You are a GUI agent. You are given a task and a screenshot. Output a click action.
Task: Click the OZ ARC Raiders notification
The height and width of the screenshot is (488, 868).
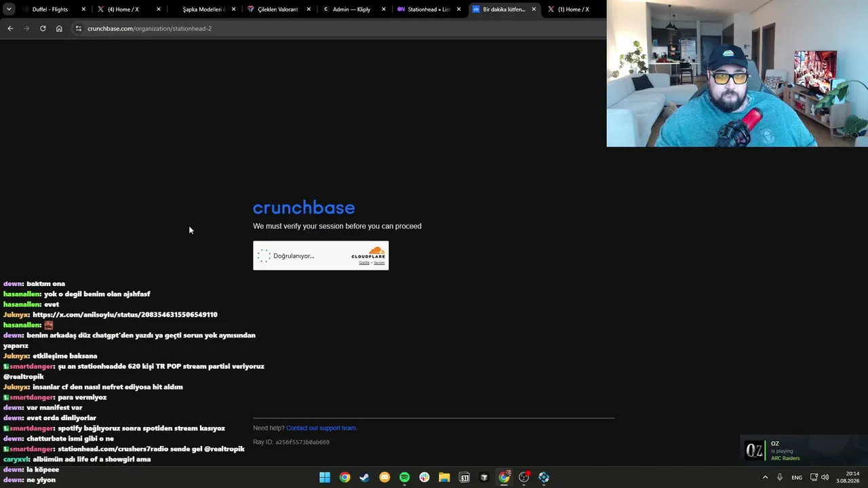804,451
